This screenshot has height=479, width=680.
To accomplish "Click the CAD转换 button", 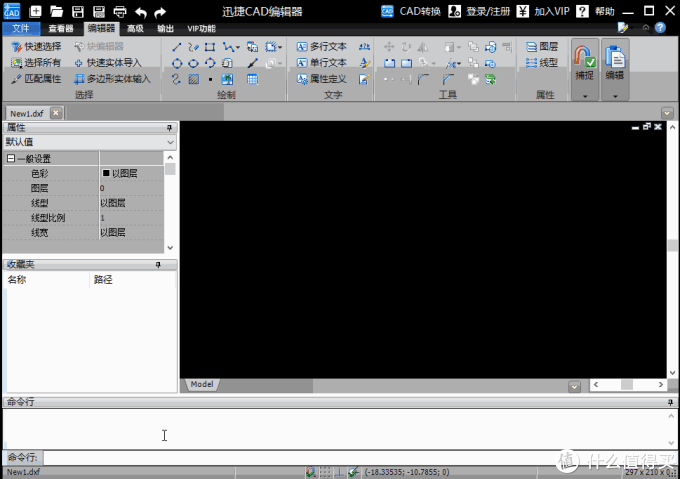I will click(411, 12).
